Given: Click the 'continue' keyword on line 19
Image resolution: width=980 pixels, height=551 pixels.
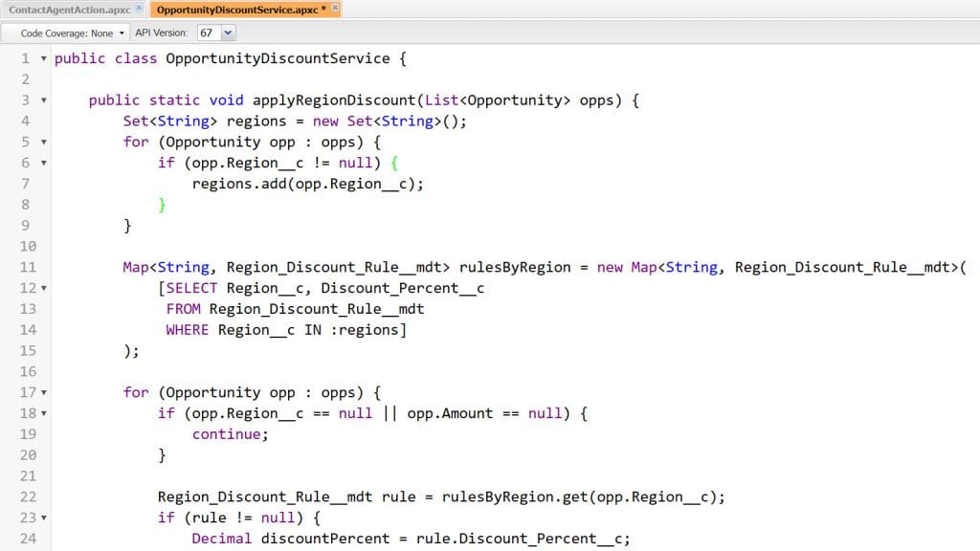Looking at the screenshot, I should point(226,434).
